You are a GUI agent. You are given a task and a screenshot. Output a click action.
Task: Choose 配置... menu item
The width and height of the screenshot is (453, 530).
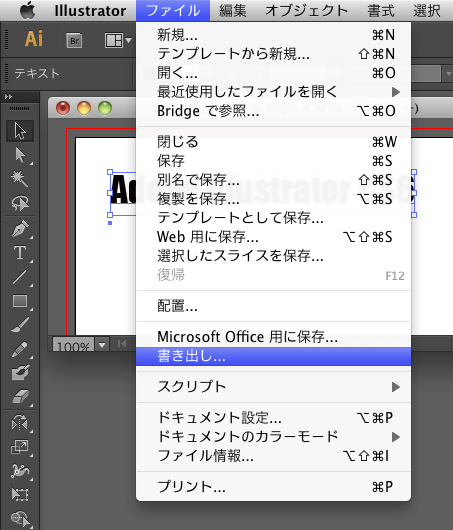click(x=273, y=306)
